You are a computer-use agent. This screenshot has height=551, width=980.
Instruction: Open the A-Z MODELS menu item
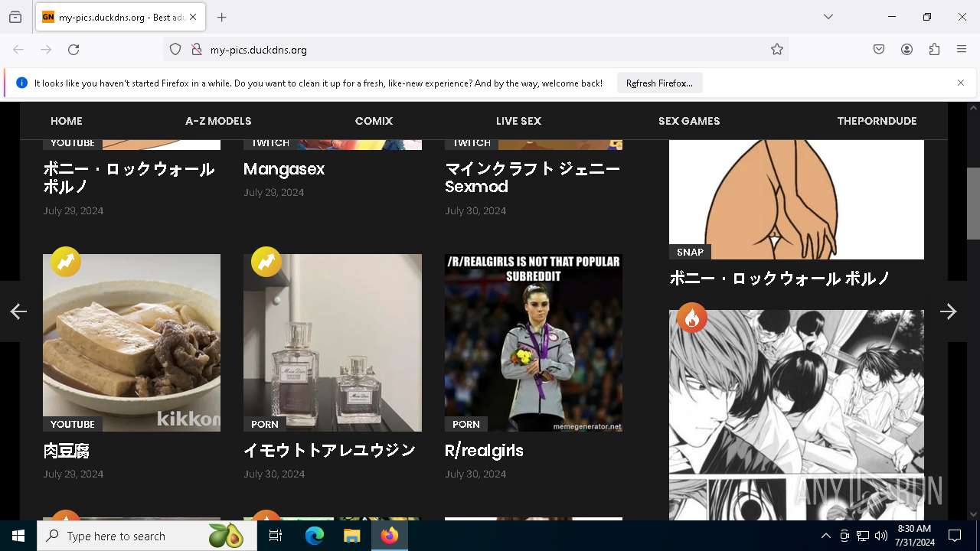(x=218, y=121)
